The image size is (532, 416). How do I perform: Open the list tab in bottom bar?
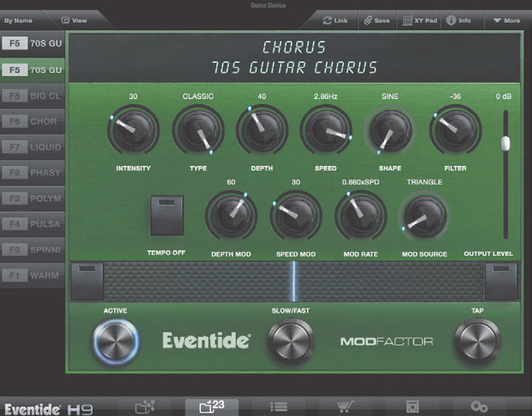[279, 407]
